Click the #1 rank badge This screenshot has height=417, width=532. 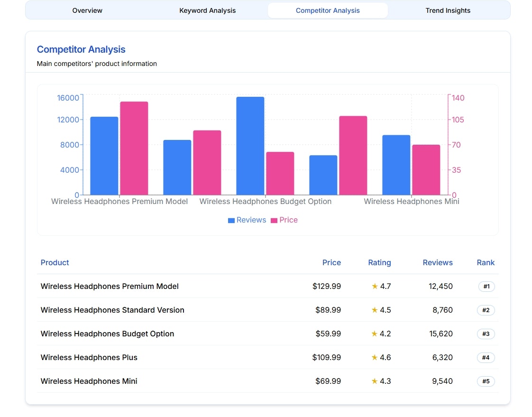486,286
